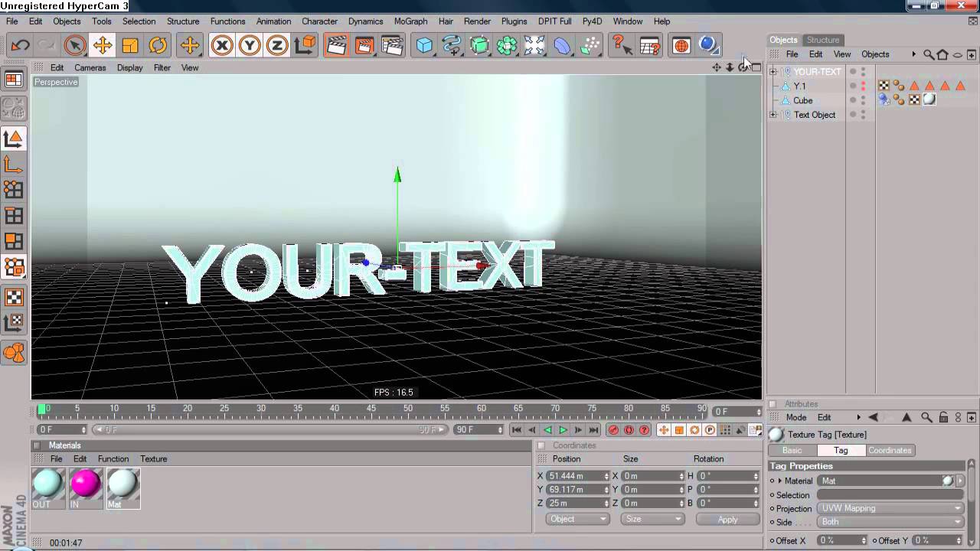The height and width of the screenshot is (551, 980).
Task: Select the Rotate tool
Action: [158, 46]
